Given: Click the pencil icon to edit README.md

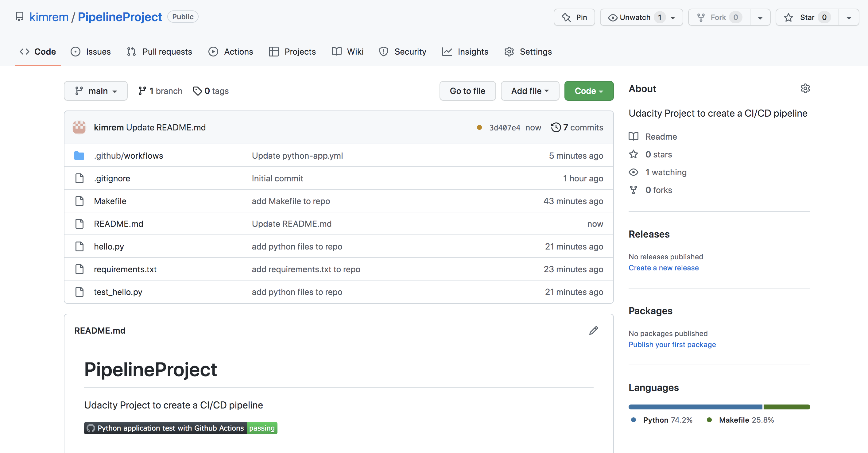Looking at the screenshot, I should (593, 331).
